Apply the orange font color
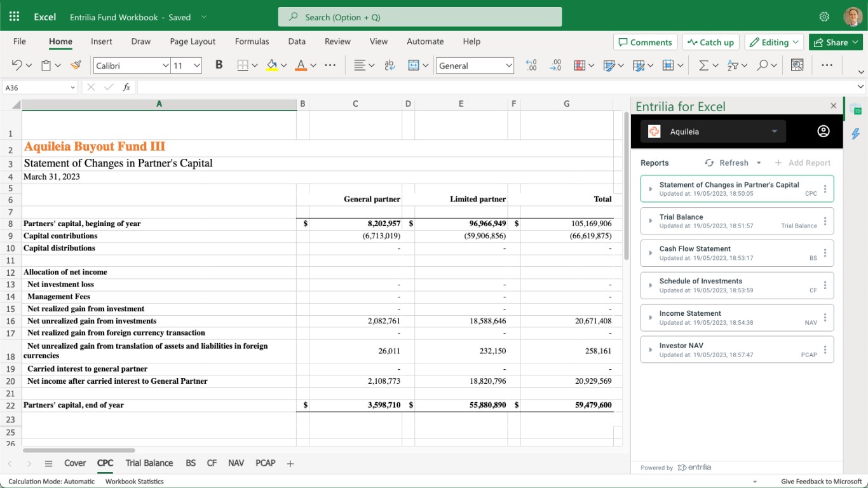This screenshot has height=488, width=868. (x=301, y=65)
